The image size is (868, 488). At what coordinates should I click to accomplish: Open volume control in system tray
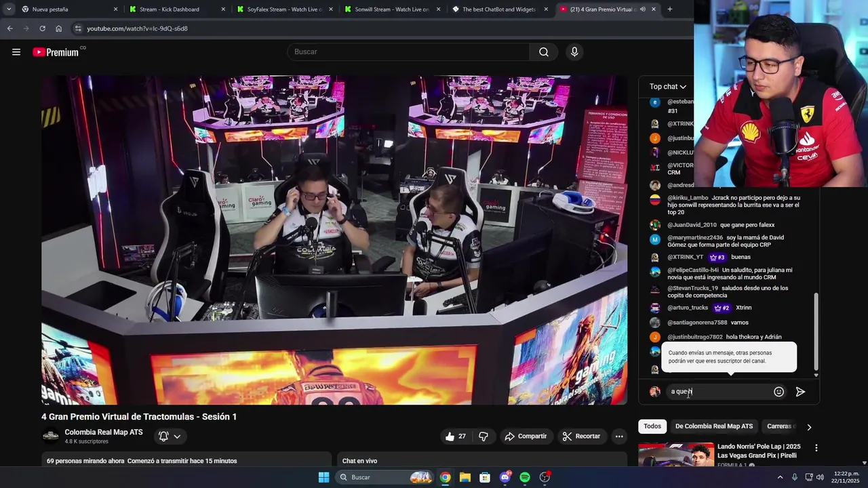point(821,477)
